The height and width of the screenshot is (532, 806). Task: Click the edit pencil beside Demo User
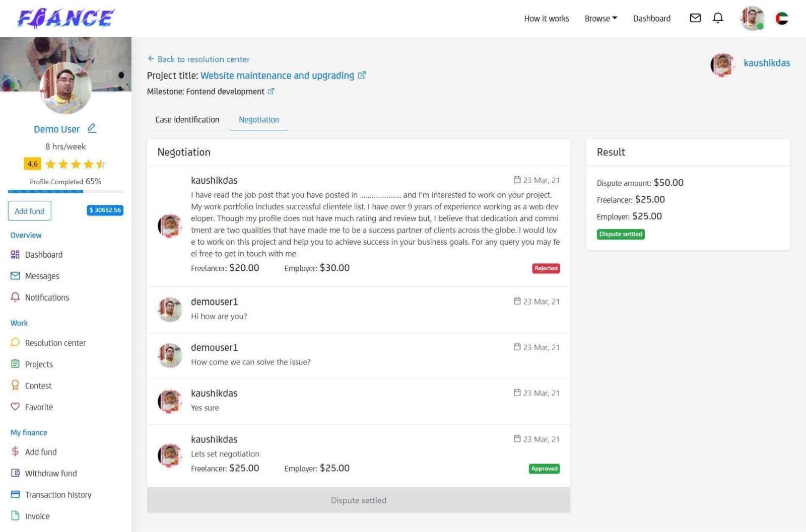(x=92, y=128)
